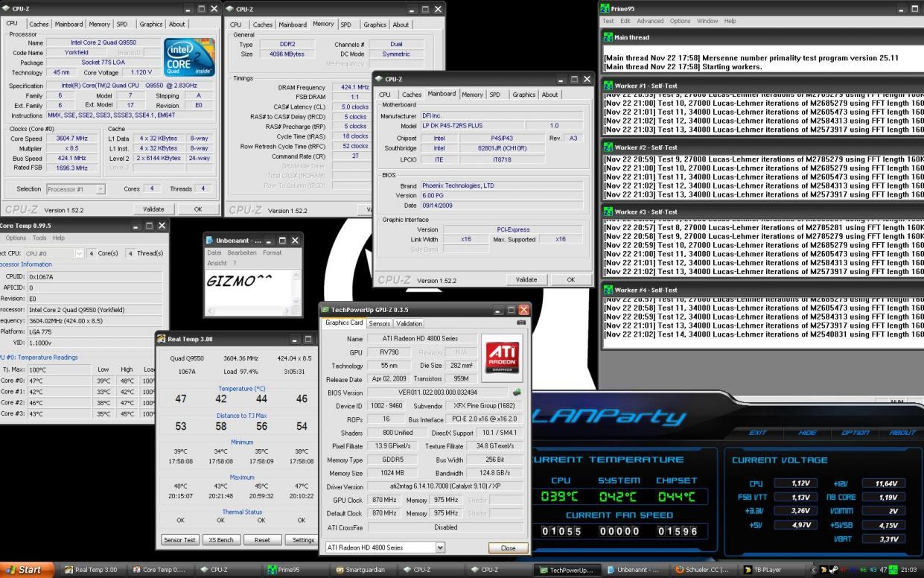Click the Worker #4 Self-Test window icon
Screen dimensions: 924x578
(608, 290)
